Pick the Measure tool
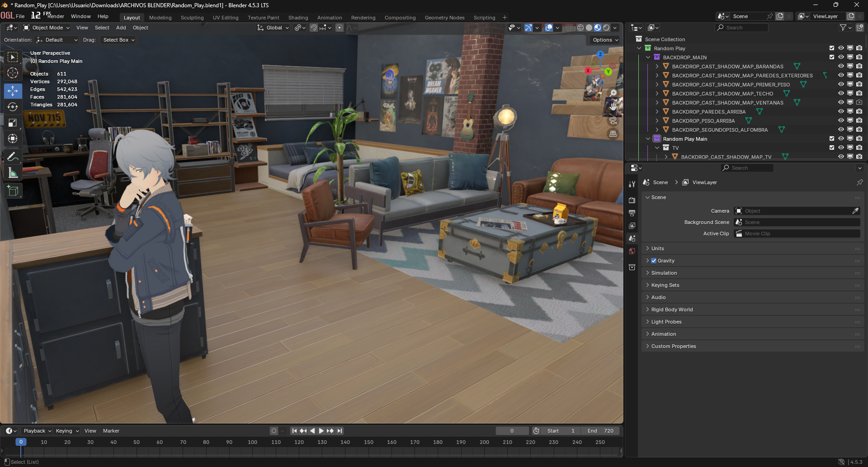 (13, 173)
